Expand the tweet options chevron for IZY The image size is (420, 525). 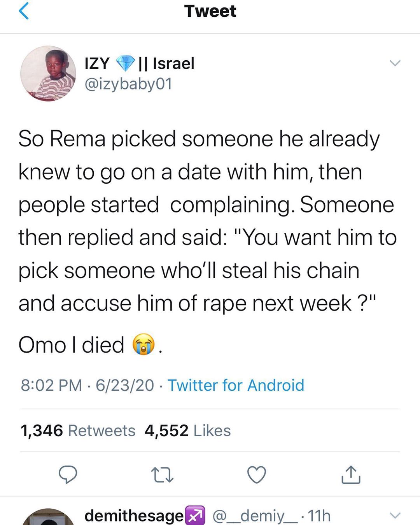pyautogui.click(x=395, y=63)
